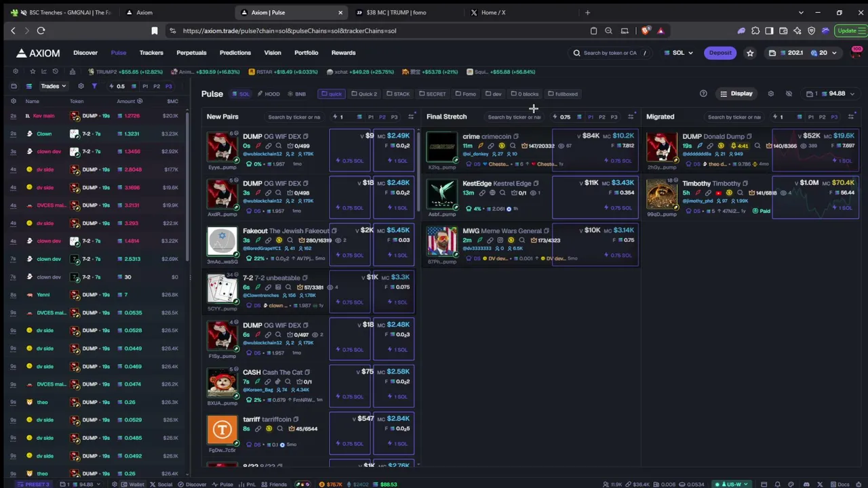
Task: Open the watchlist star next to Deposit
Action: point(750,53)
